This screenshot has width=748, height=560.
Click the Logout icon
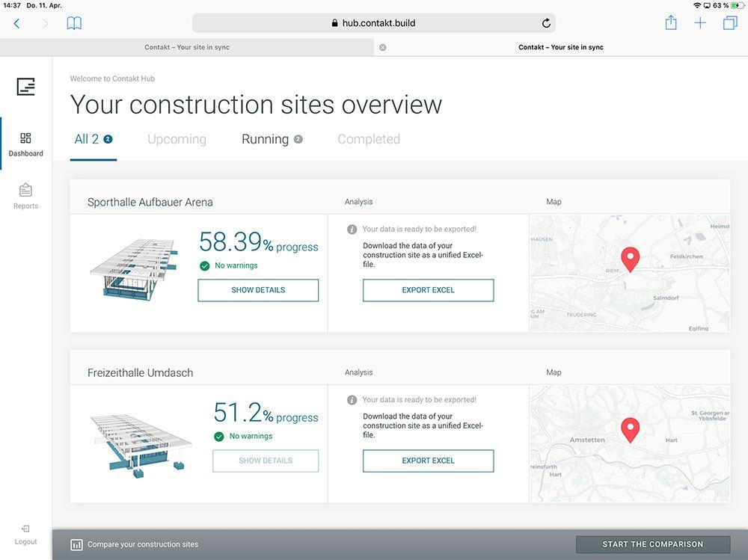click(26, 534)
